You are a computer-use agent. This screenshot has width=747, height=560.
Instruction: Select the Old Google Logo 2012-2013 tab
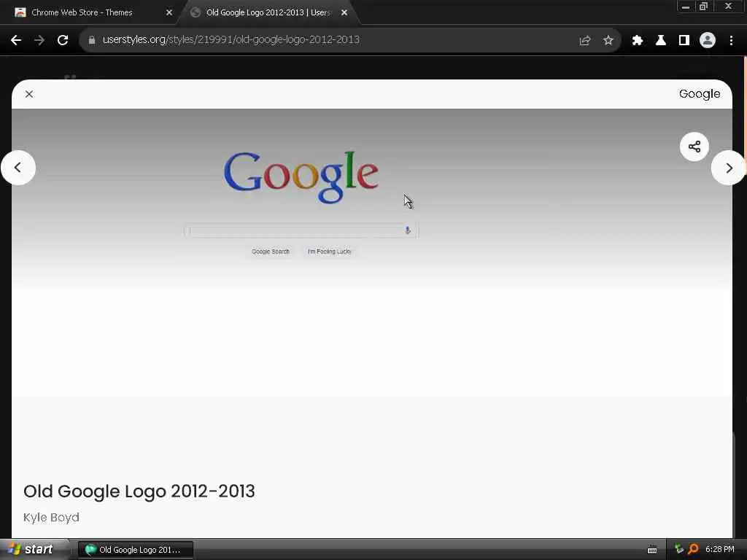(x=268, y=12)
